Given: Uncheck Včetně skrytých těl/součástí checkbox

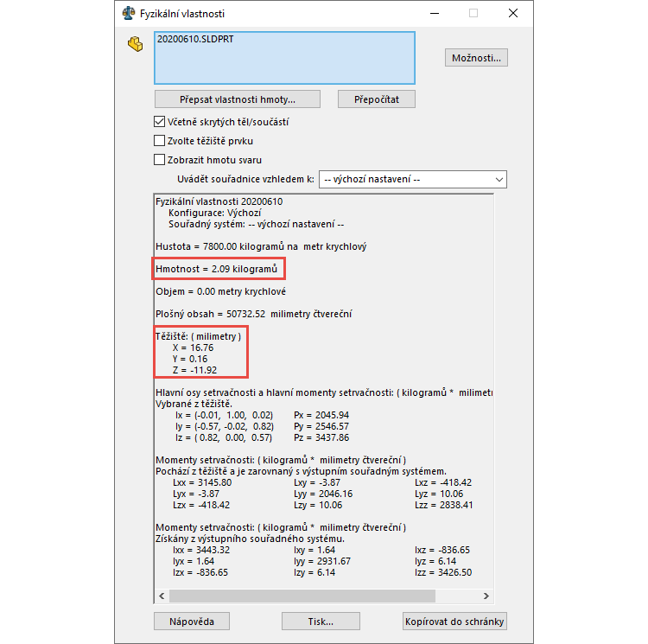Looking at the screenshot, I should 159,122.
